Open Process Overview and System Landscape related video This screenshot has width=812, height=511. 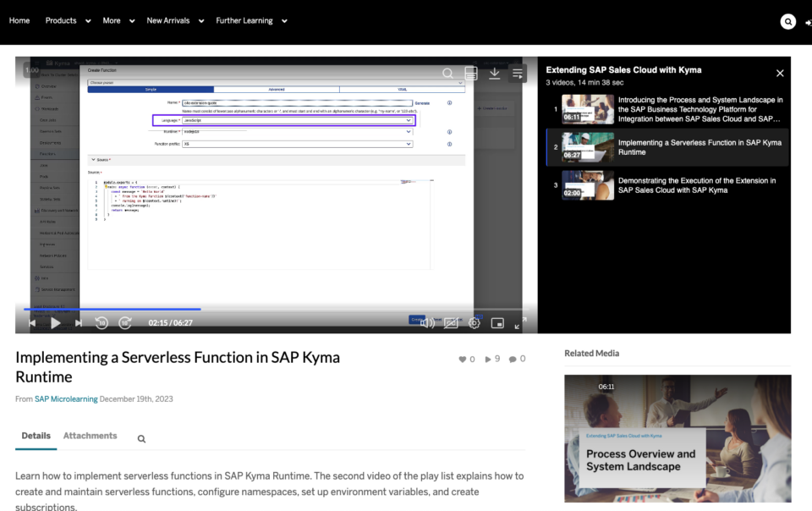coord(678,438)
